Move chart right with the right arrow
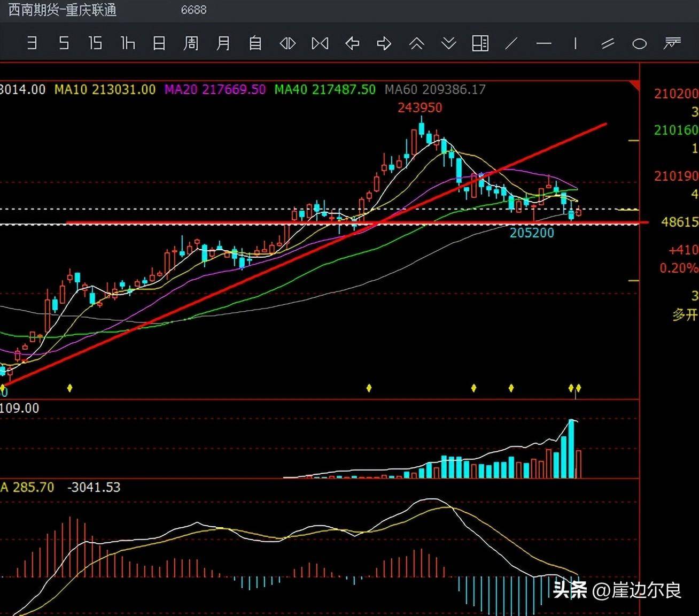 (384, 43)
